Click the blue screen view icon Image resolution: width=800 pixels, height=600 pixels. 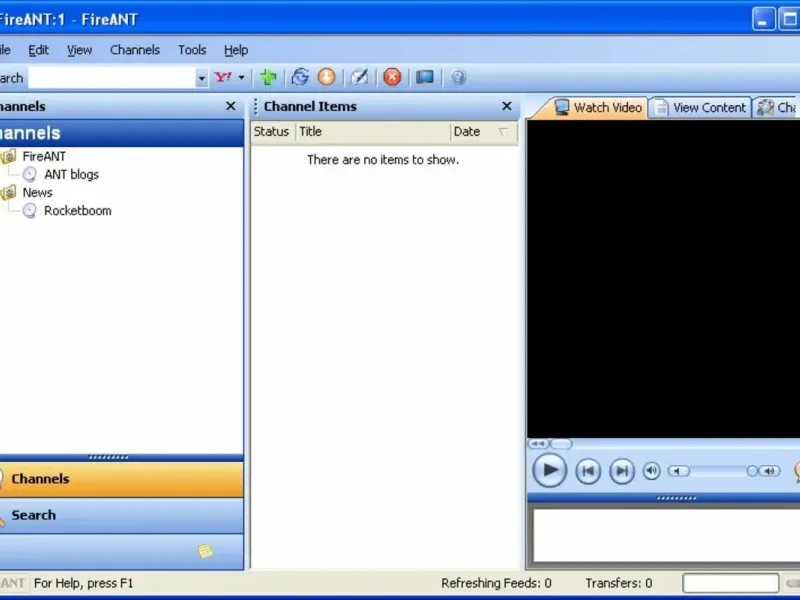pyautogui.click(x=424, y=78)
